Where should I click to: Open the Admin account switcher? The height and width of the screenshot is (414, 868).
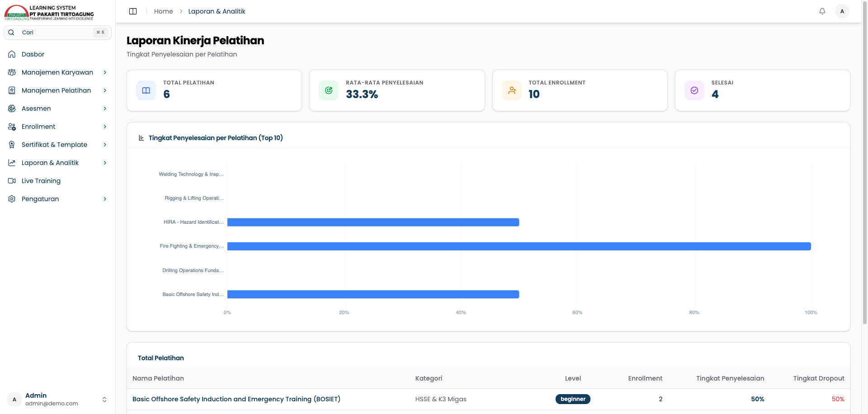(58, 400)
